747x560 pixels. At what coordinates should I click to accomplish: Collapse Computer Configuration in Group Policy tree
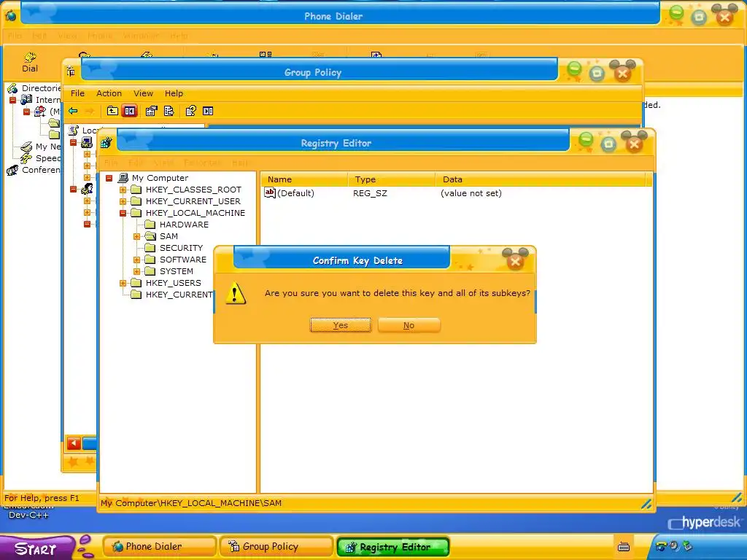click(x=74, y=142)
